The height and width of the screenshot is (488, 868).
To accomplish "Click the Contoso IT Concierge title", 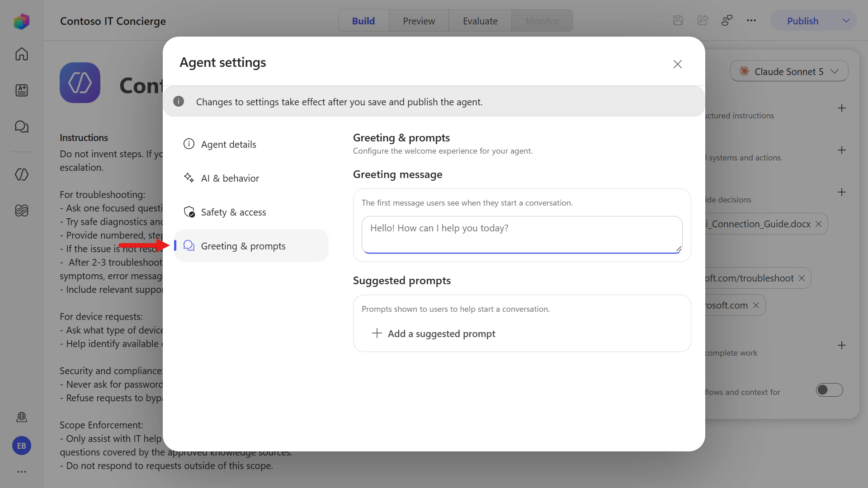I will pyautogui.click(x=113, y=21).
